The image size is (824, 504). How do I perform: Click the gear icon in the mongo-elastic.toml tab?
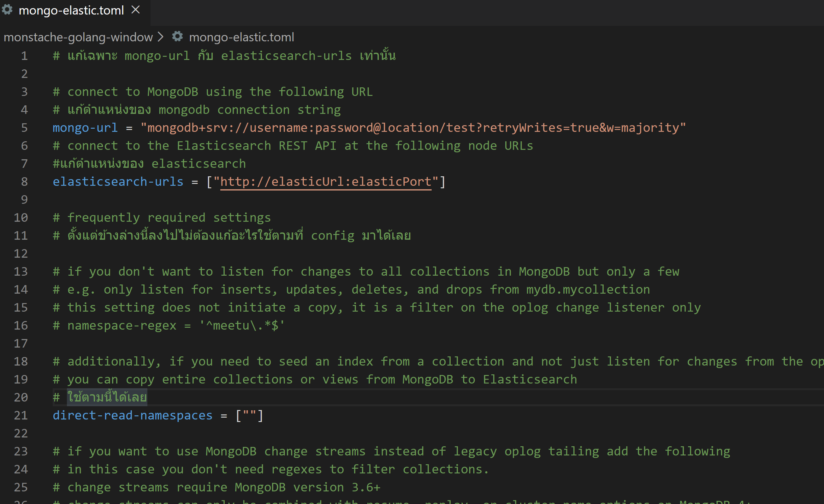(x=7, y=10)
